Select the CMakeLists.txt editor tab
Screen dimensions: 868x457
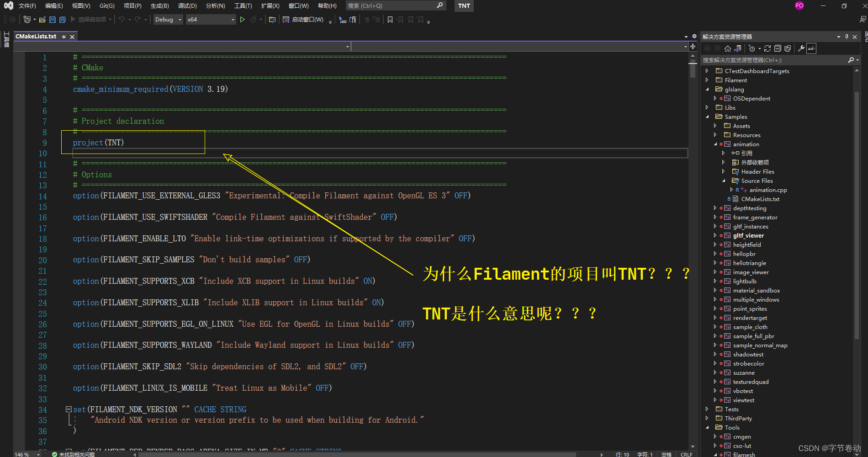point(36,37)
